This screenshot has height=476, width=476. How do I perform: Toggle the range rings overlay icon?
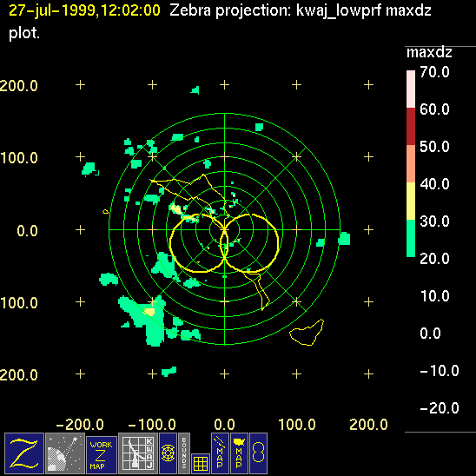click(x=168, y=453)
